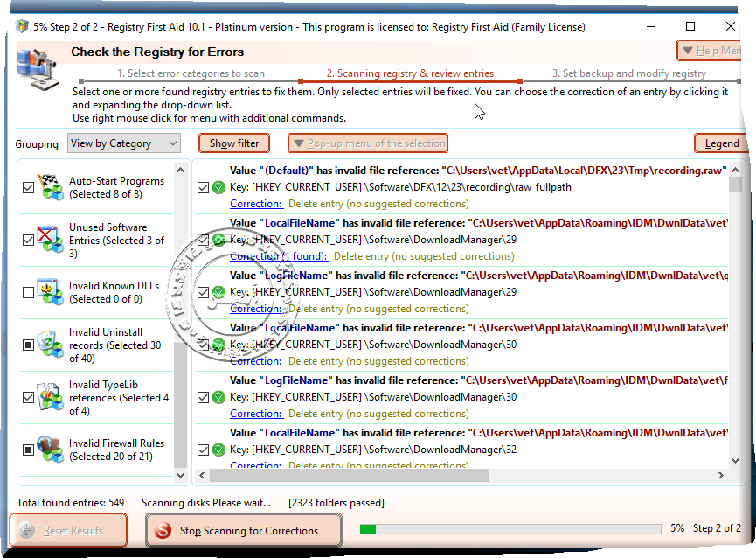Select the Auto-Start Programs category icon
The height and width of the screenshot is (558, 756).
point(51,187)
